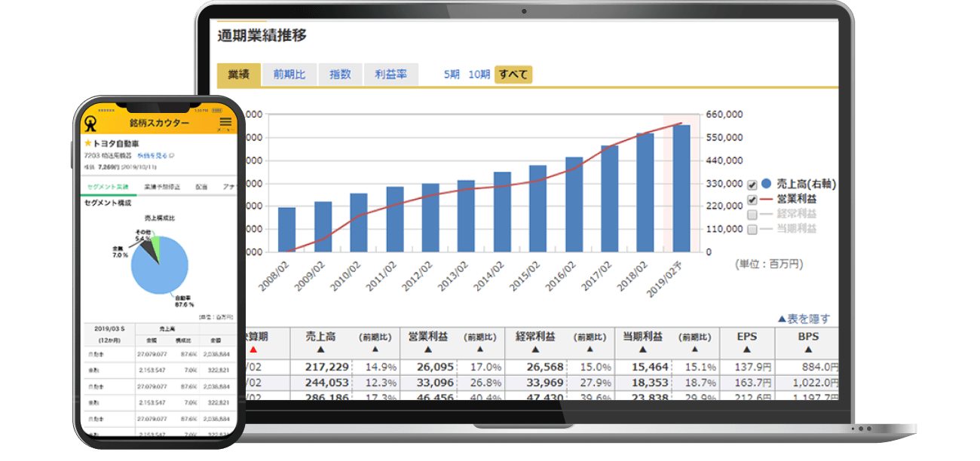Tap the 銘柄スカウター logo icon
Image resolution: width=980 pixels, height=461 pixels.
tap(91, 124)
